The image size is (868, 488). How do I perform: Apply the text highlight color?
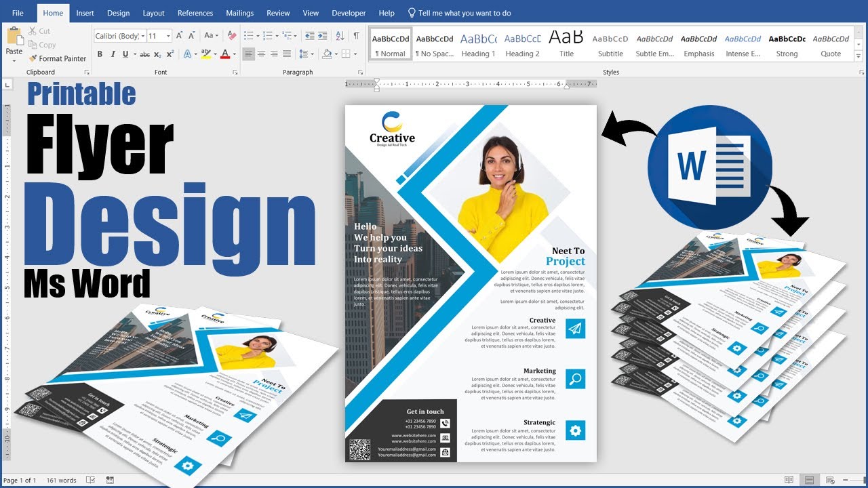pos(206,54)
